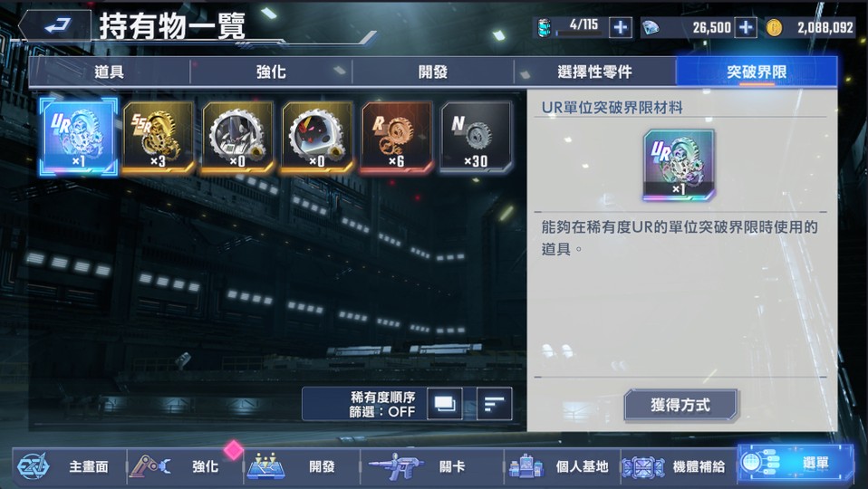Click the 獲得方式 button
This screenshot has width=868, height=489.
point(680,405)
